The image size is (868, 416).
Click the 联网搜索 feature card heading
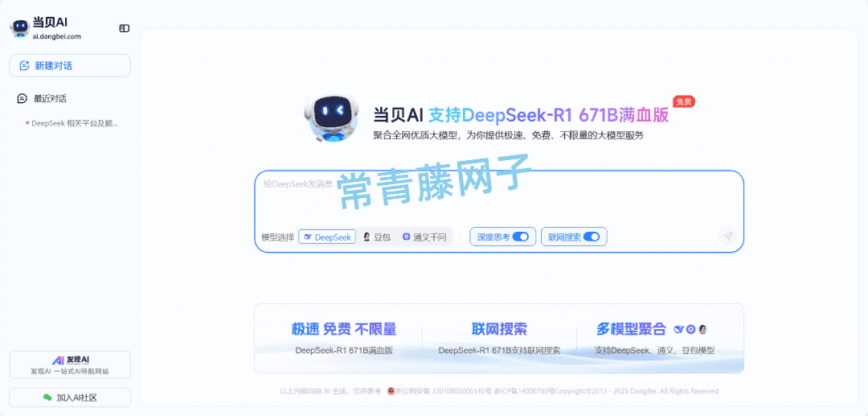point(499,329)
